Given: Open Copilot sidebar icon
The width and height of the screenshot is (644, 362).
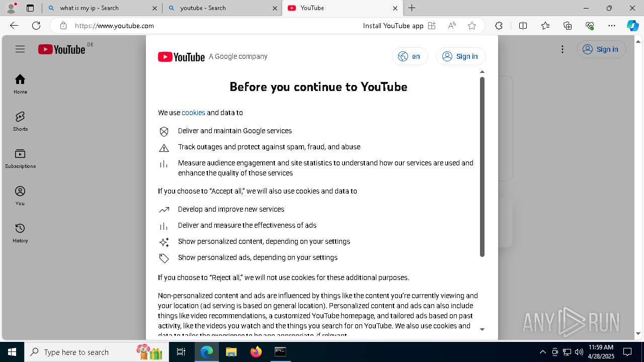Looking at the screenshot, I should (632, 26).
